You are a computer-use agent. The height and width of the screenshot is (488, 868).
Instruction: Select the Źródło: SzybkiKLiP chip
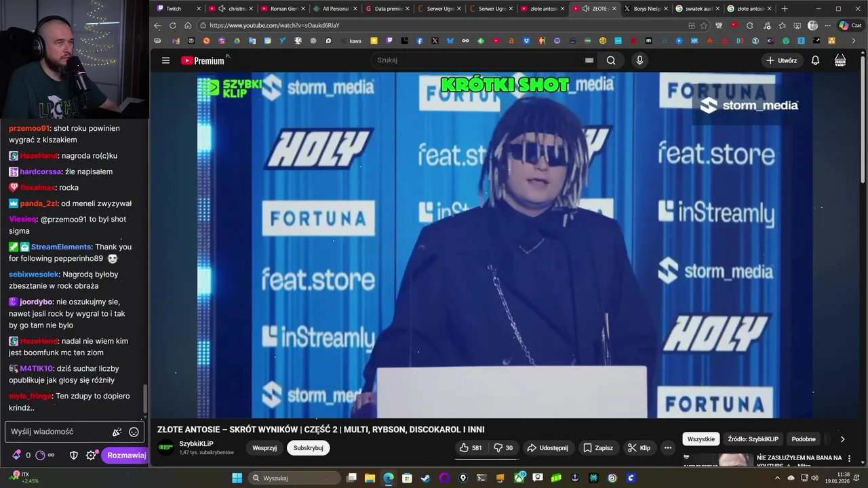tap(753, 439)
